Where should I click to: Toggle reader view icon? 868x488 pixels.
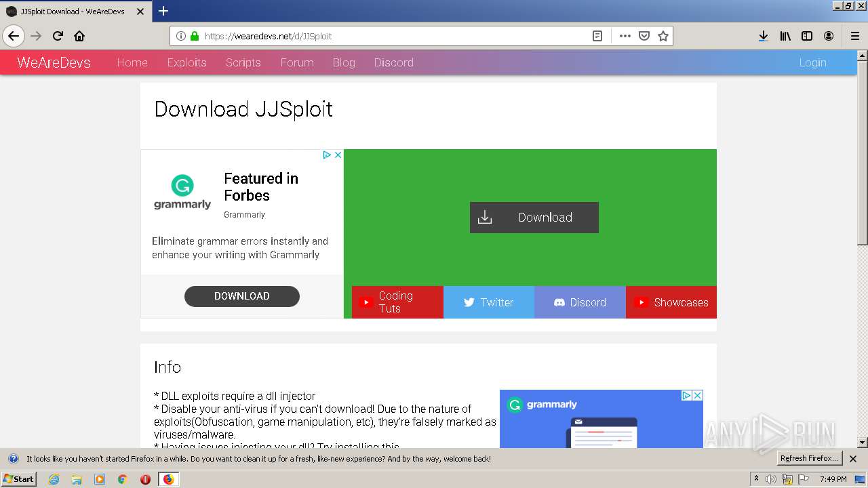597,36
